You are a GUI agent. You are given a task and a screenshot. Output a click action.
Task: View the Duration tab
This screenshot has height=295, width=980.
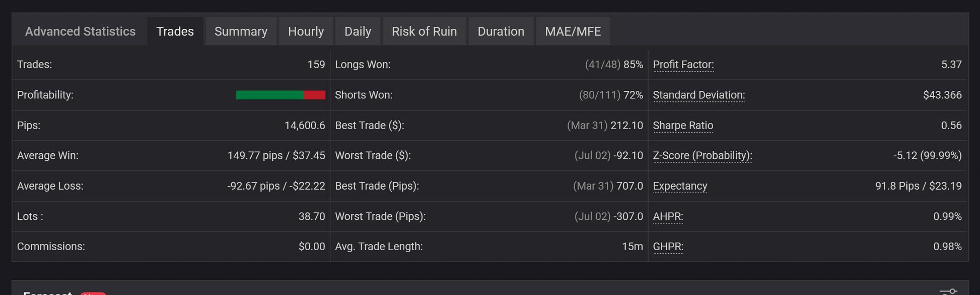coord(501,31)
